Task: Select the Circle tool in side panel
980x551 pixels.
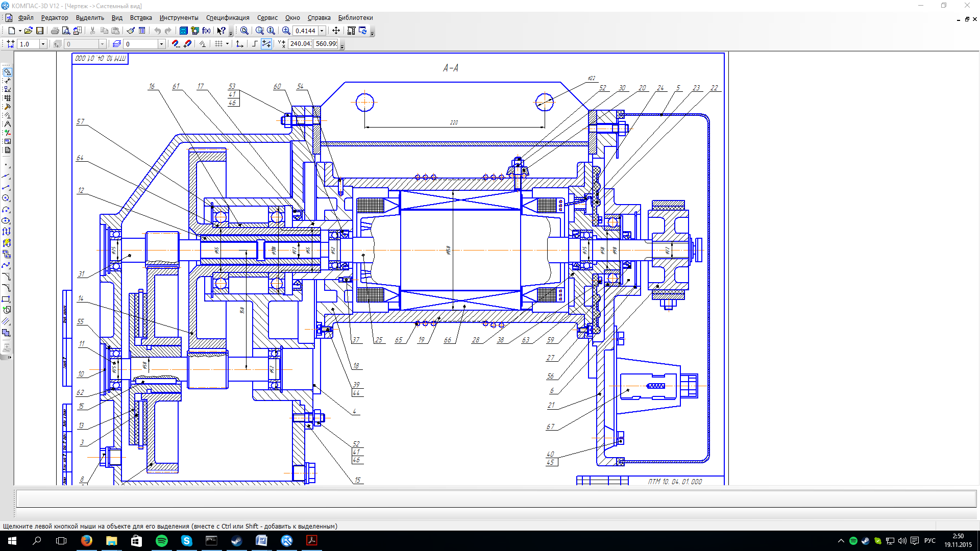Action: pos(7,198)
